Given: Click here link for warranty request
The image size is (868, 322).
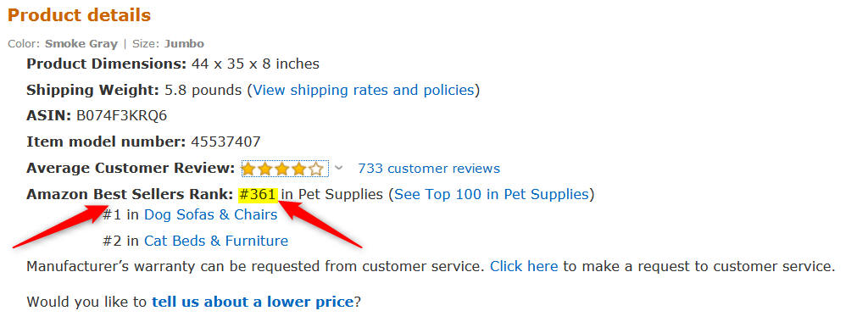Looking at the screenshot, I should [x=524, y=267].
